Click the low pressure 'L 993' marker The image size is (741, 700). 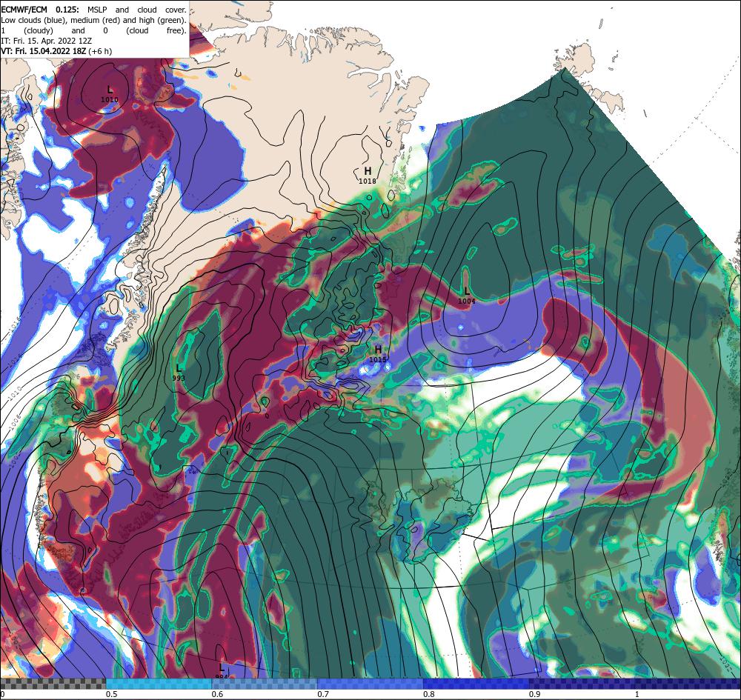179,372
